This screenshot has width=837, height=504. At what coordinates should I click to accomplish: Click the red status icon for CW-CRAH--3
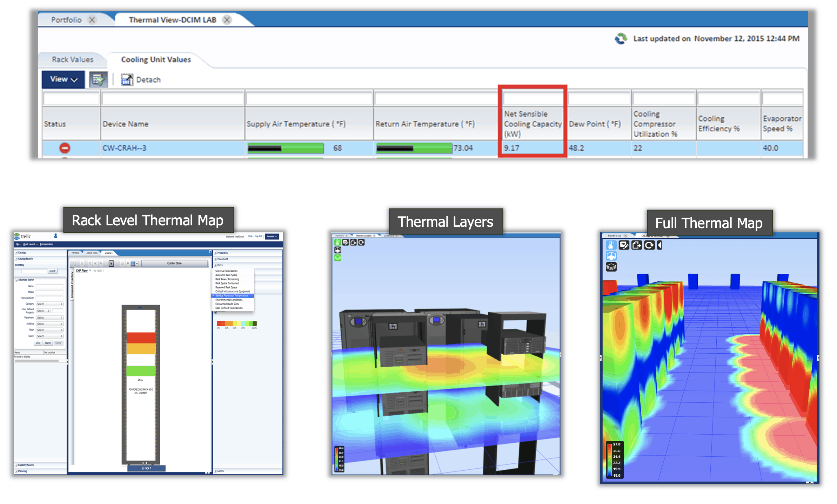[65, 148]
